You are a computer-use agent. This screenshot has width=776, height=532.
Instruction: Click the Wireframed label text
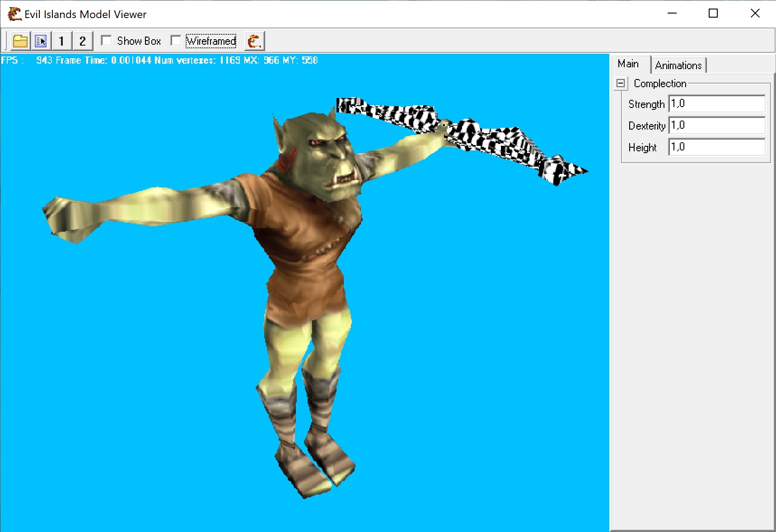[211, 41]
